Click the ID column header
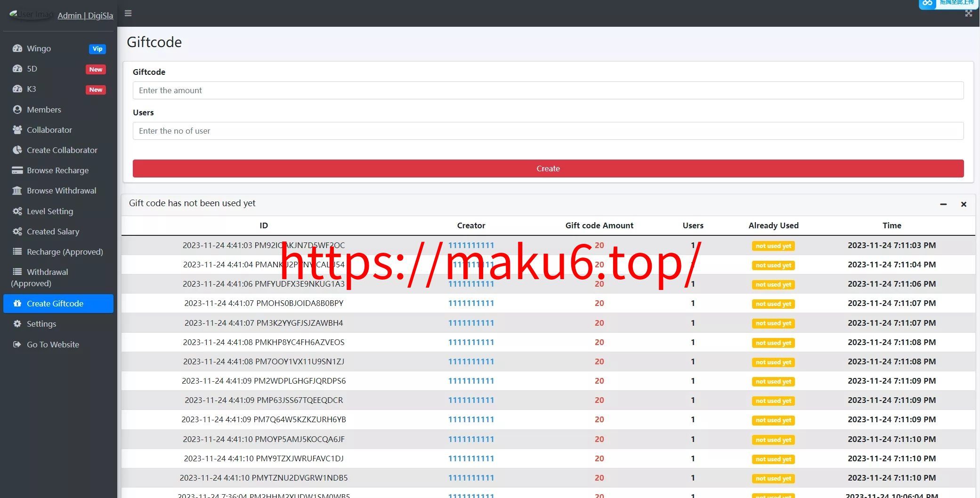 click(264, 225)
